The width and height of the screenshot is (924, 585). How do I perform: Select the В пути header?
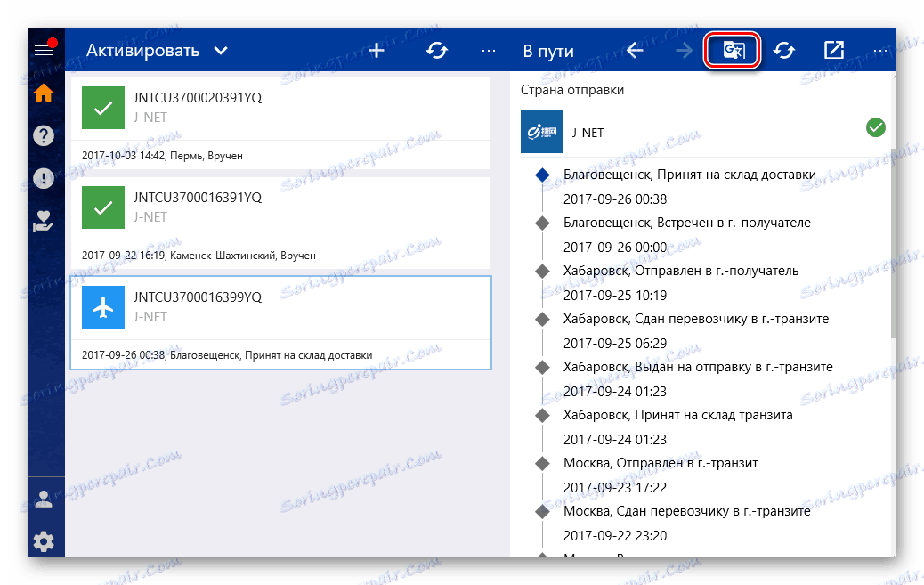pos(547,51)
